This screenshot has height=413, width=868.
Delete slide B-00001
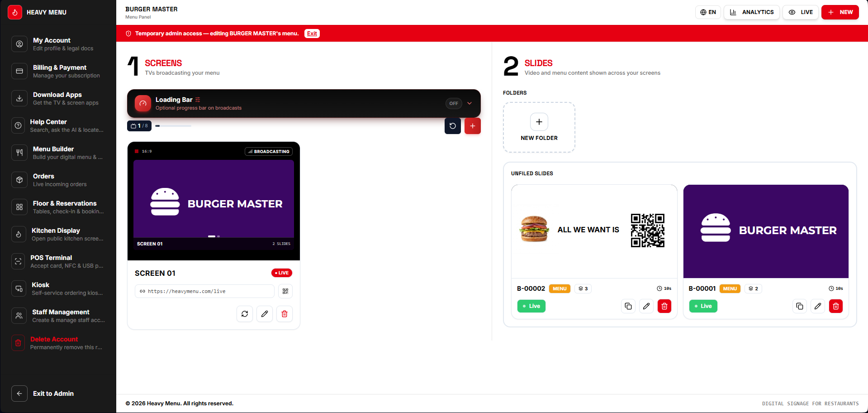pyautogui.click(x=836, y=306)
